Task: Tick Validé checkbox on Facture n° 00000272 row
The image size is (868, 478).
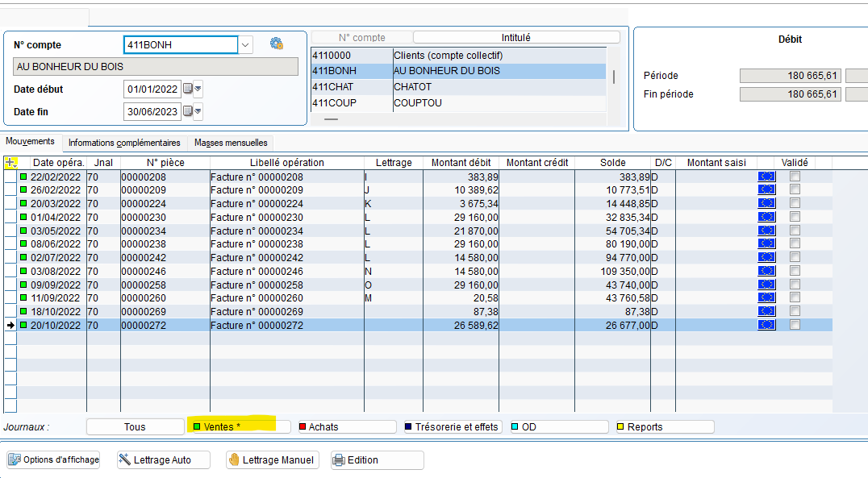Action: click(x=795, y=325)
